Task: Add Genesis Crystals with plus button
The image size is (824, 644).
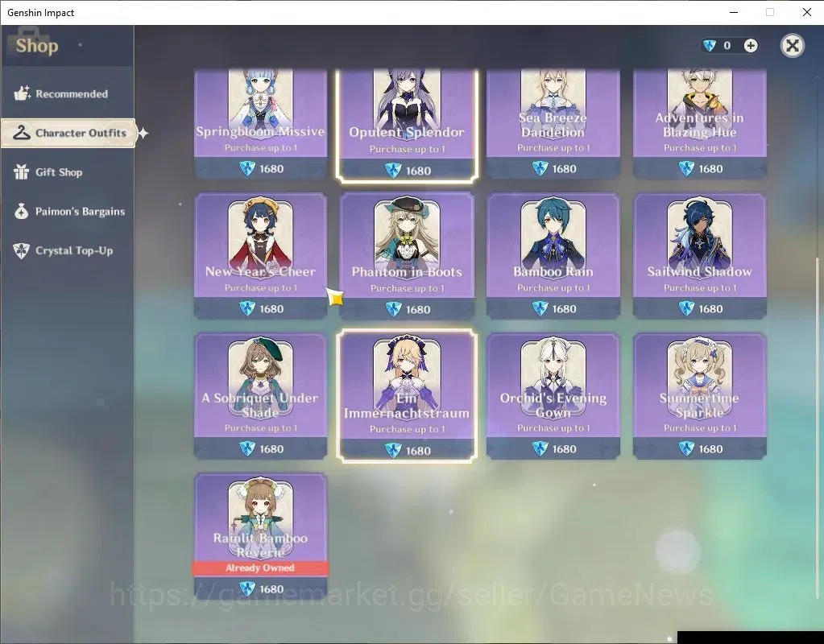Action: tap(751, 46)
